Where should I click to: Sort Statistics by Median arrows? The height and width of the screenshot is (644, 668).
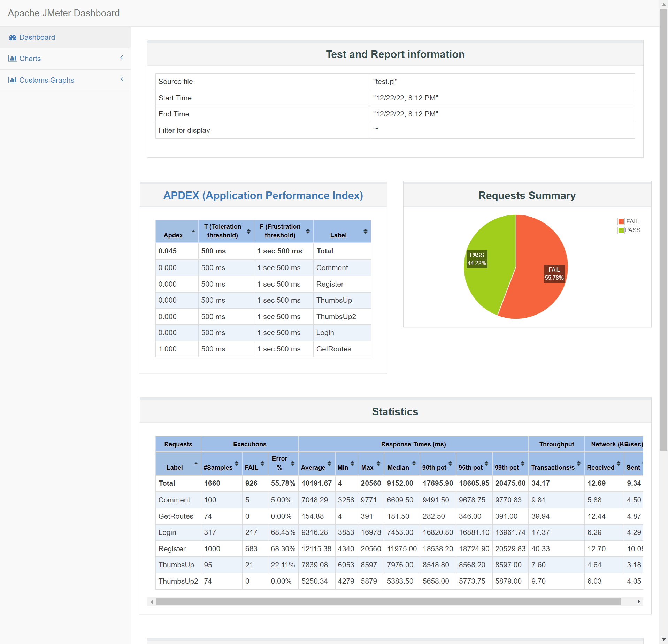point(414,463)
